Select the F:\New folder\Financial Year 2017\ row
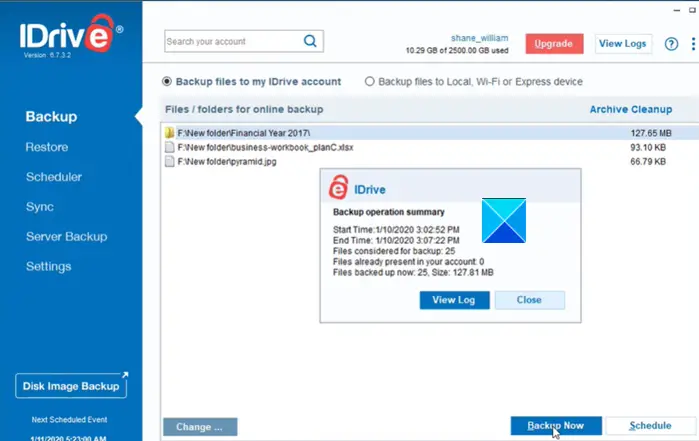Screen dimensions: 699x441 coord(430,133)
